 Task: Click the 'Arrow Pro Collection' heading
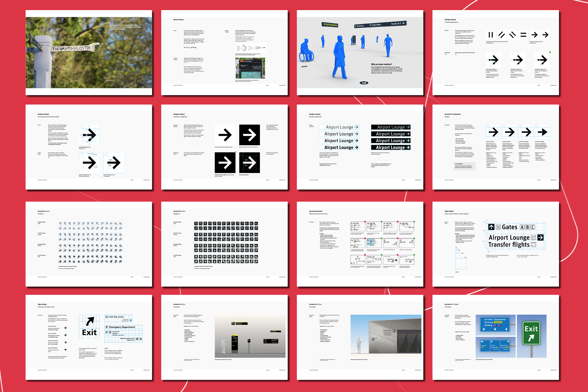click(453, 114)
